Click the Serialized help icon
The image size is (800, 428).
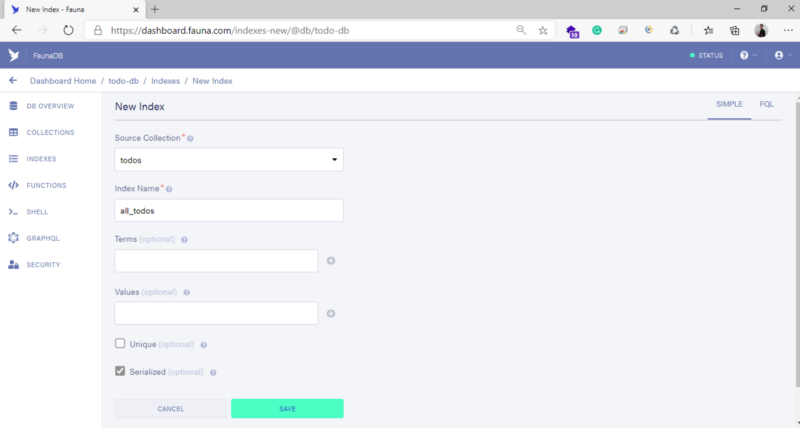[x=213, y=373]
